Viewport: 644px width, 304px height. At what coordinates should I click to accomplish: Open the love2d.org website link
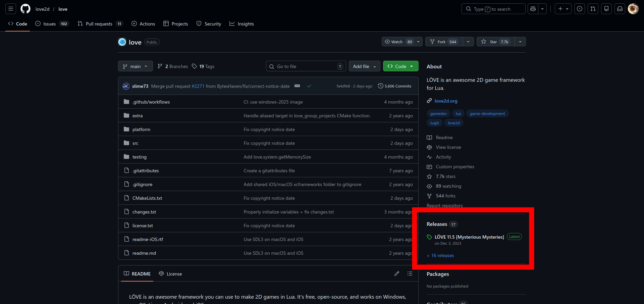pos(446,101)
